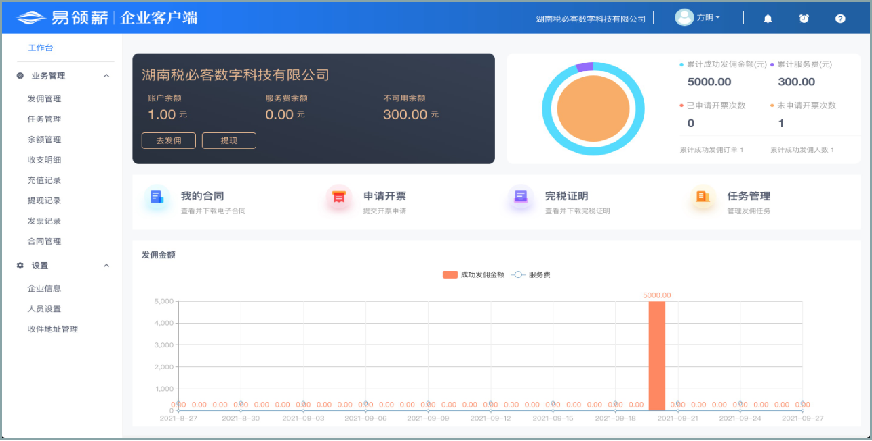Click the 提现 button on balance card

229,141
